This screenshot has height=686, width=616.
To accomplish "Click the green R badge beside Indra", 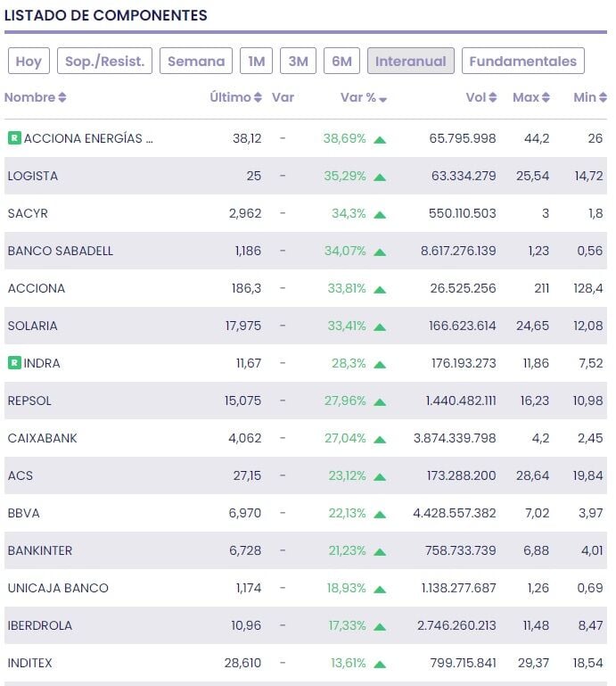I will click(14, 363).
